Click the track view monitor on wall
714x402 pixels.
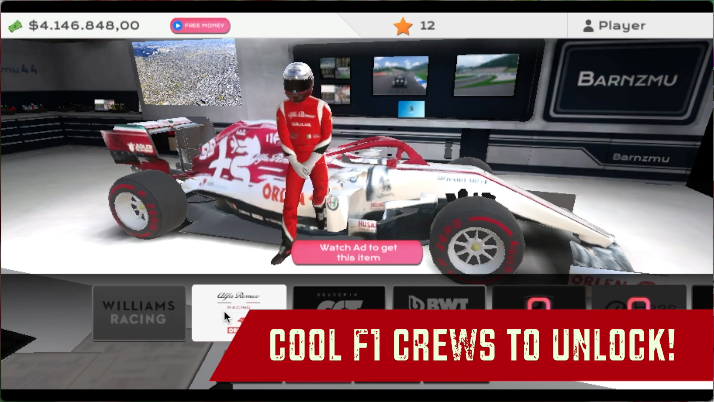click(x=485, y=74)
